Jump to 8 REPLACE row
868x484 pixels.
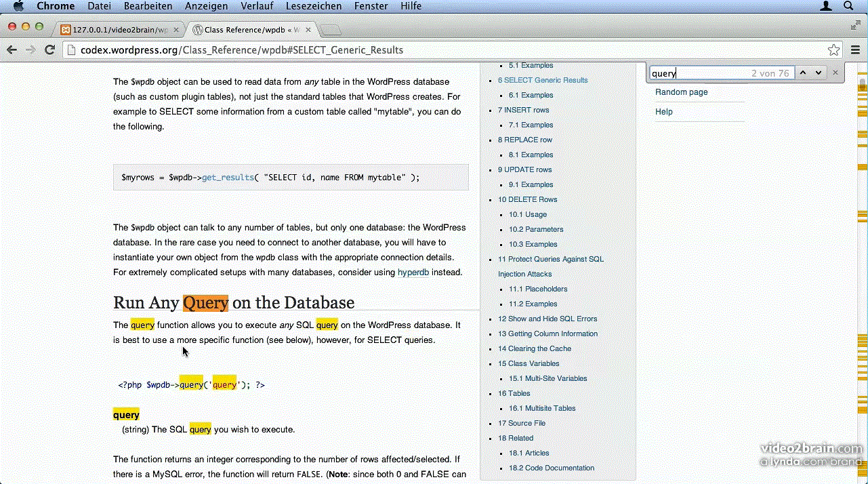coord(525,140)
